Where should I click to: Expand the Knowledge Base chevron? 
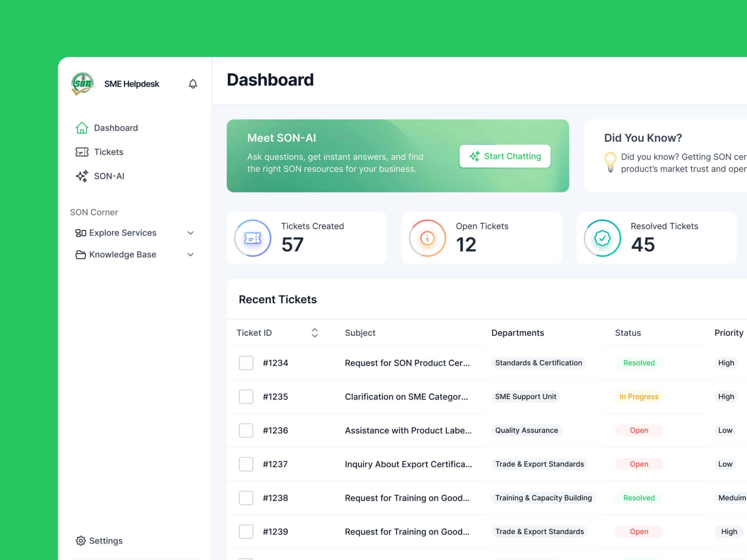click(191, 255)
